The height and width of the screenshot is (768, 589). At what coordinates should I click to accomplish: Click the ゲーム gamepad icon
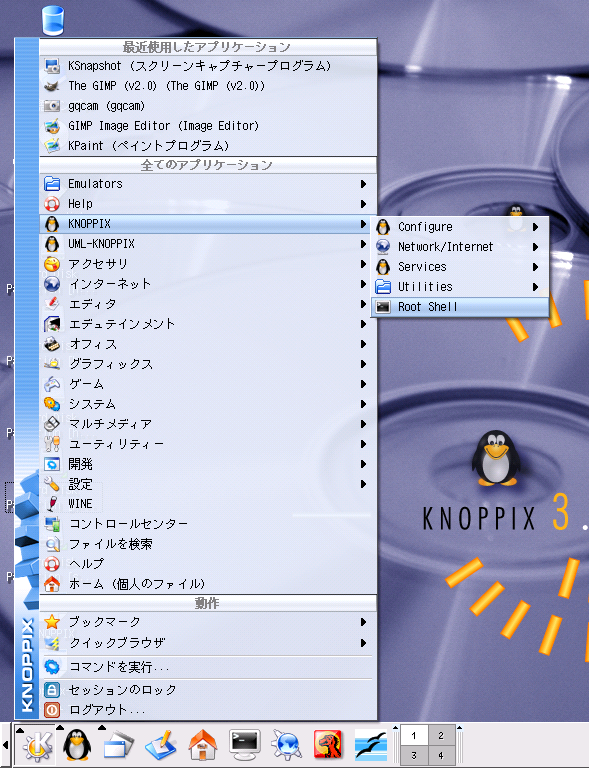coord(52,384)
